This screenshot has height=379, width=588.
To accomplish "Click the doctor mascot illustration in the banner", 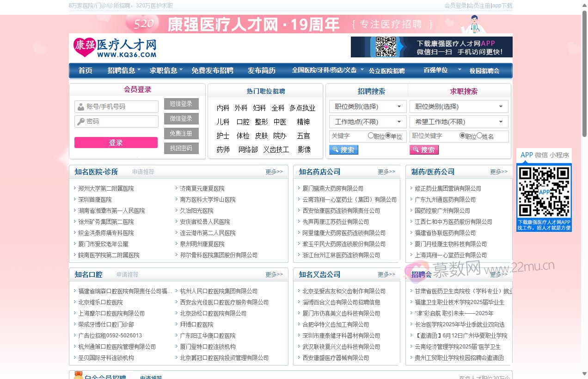I will point(474,24).
